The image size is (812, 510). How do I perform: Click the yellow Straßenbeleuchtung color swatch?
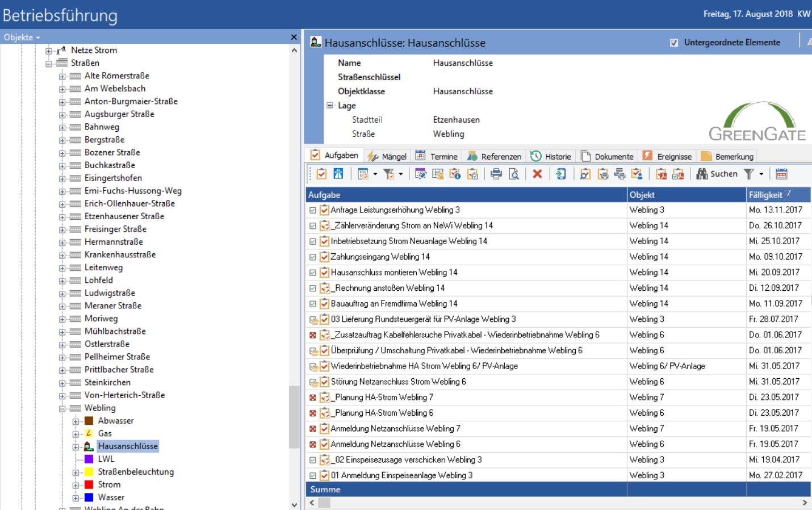pos(89,472)
